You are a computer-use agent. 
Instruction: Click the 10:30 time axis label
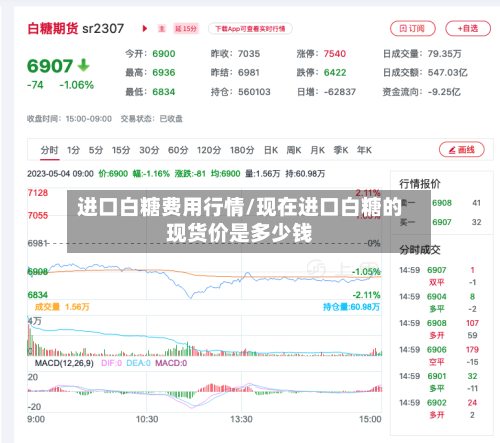point(147,419)
